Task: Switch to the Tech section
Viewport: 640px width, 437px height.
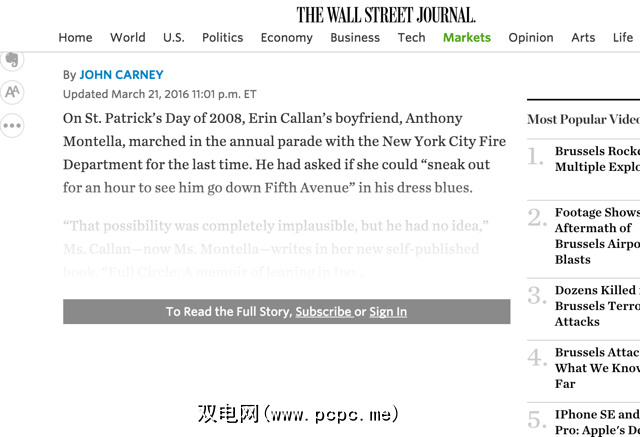Action: pos(411,38)
